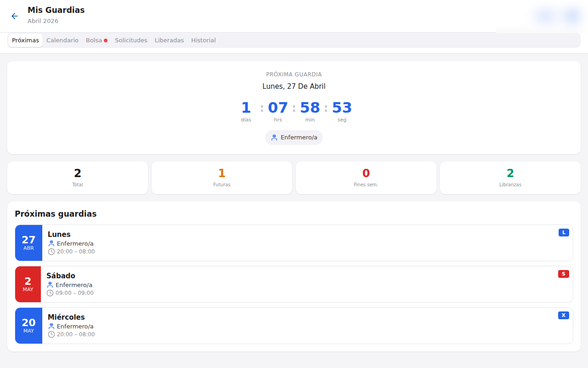Open the Calendario tab
The height and width of the screenshot is (368, 588).
(x=62, y=40)
